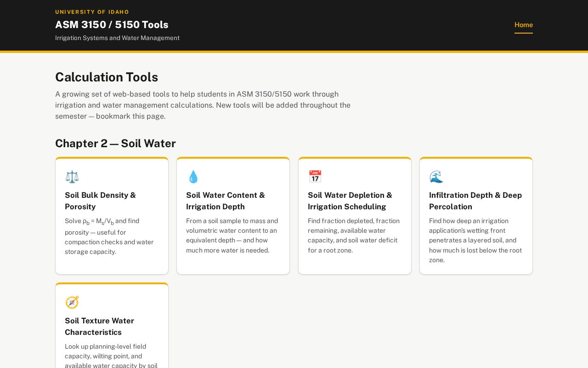This screenshot has width=588, height=368.
Task: Open Soil Water Depletion & Irrigation Scheduling tool
Action: point(355,216)
